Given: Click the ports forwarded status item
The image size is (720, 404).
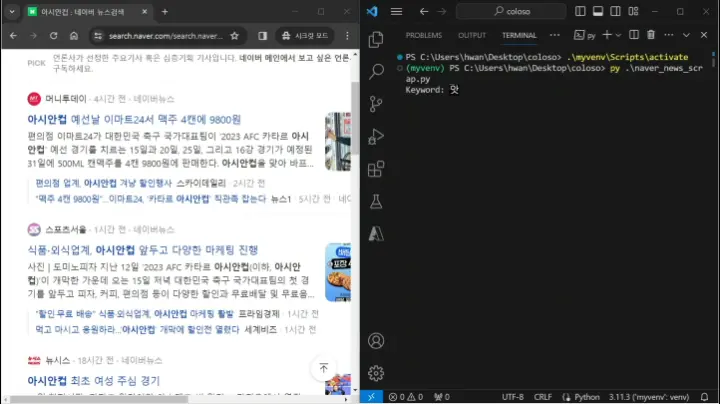Looking at the screenshot, I should coord(442,397).
